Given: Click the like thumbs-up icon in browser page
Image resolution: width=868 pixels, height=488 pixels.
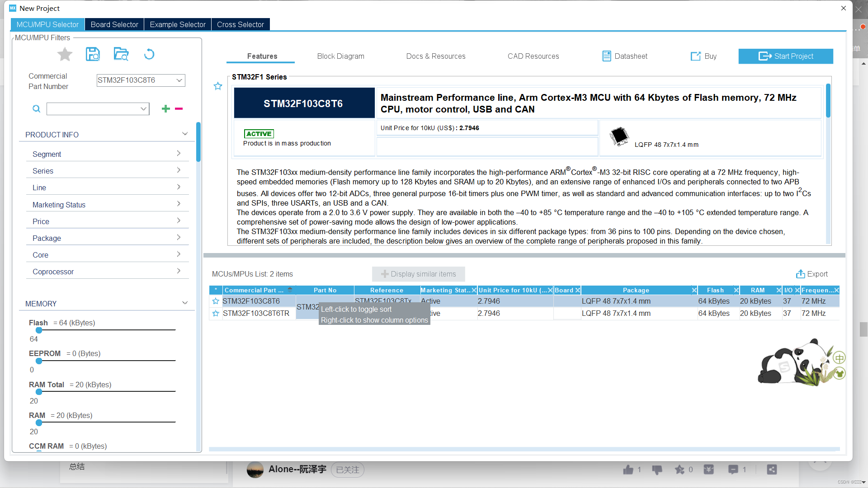Looking at the screenshot, I should (x=628, y=470).
